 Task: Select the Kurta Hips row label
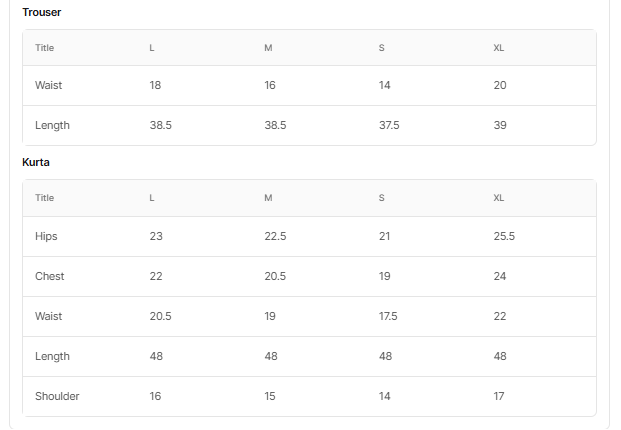click(46, 236)
